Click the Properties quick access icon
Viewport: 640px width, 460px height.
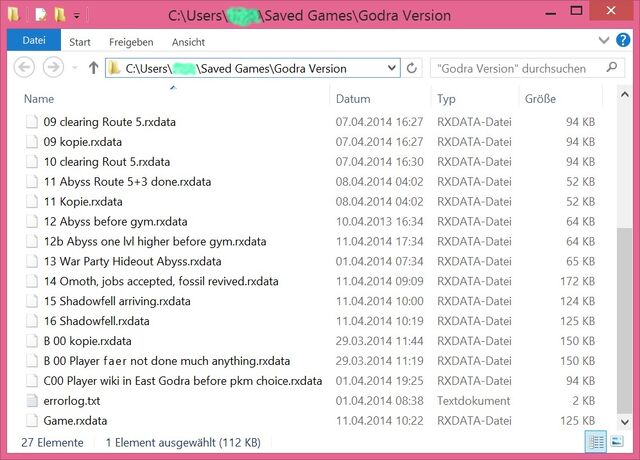click(x=41, y=15)
